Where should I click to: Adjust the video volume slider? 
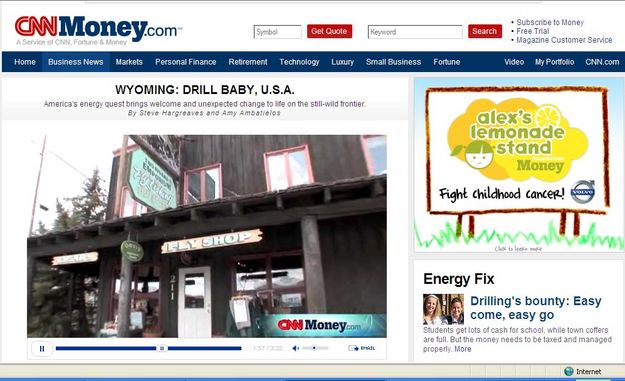click(x=315, y=348)
